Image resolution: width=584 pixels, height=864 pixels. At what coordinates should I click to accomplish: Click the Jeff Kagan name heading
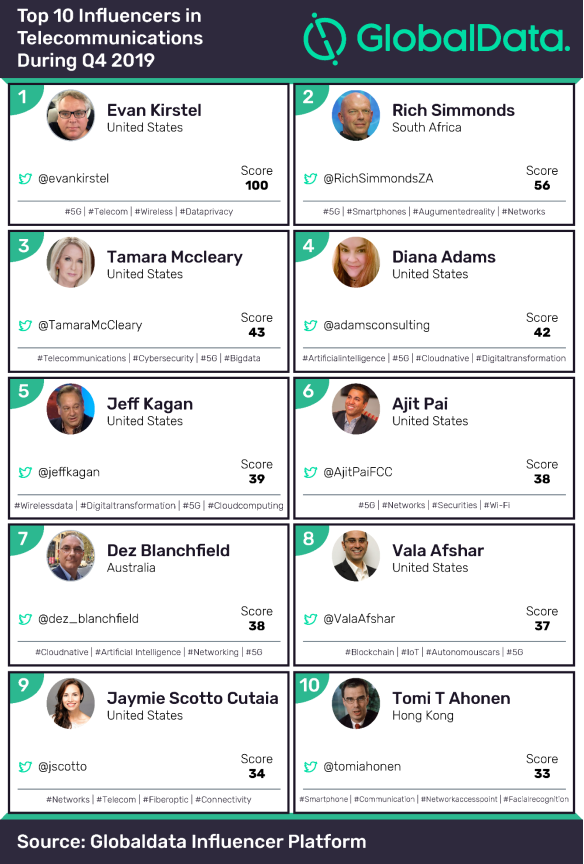150,404
